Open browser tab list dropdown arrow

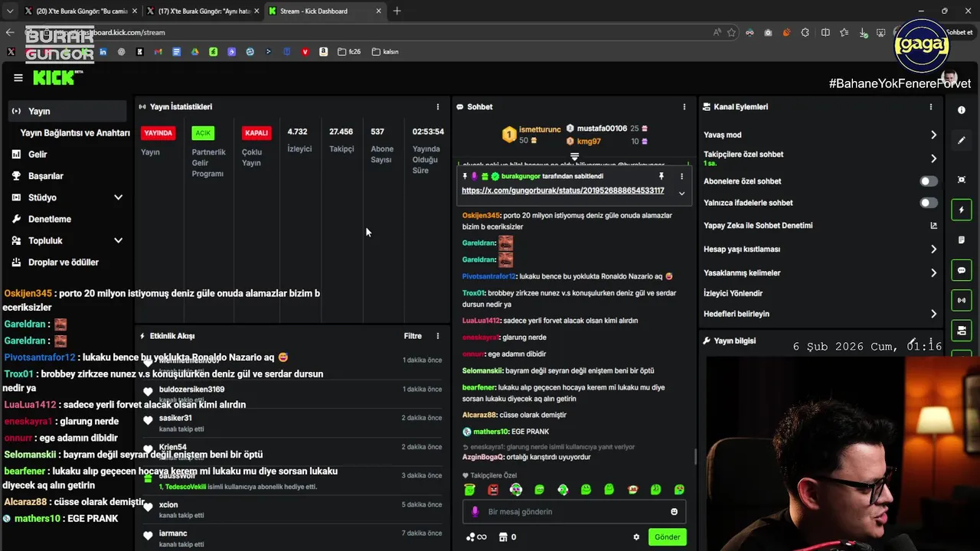10,11
